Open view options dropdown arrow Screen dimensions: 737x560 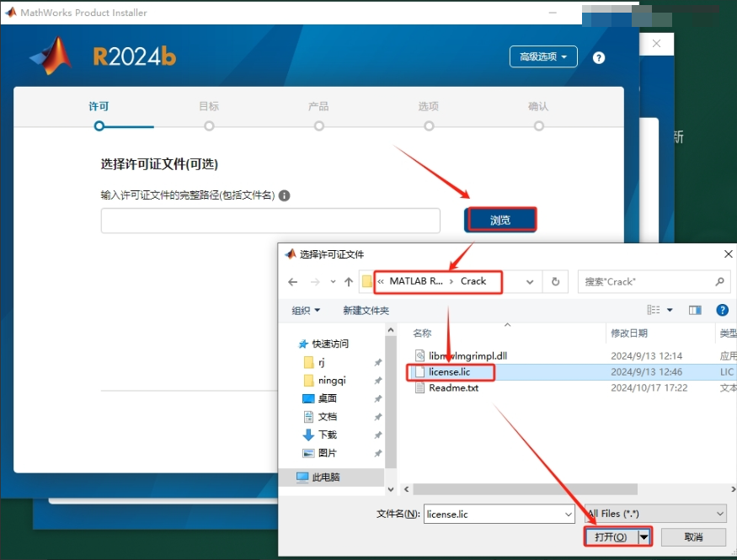[670, 310]
